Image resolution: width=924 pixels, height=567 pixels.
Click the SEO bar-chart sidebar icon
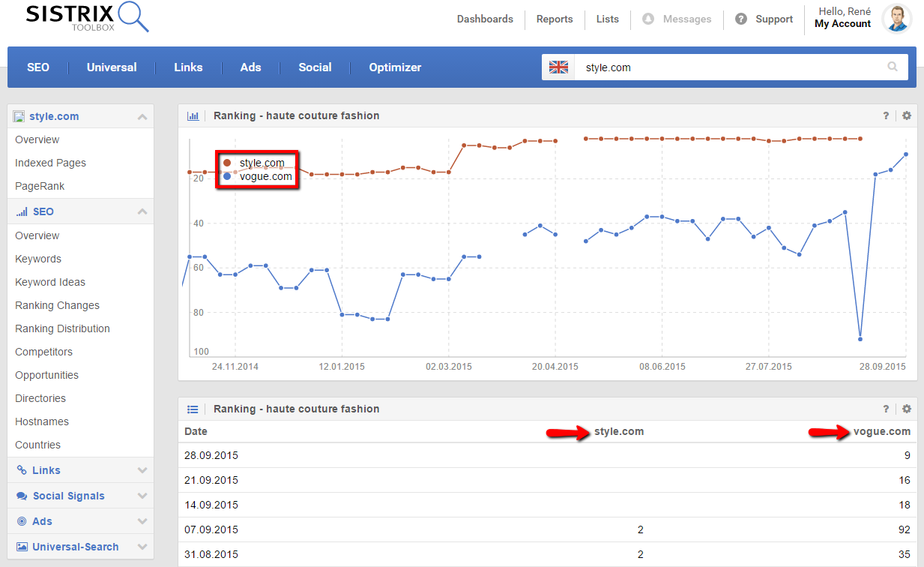click(x=22, y=212)
